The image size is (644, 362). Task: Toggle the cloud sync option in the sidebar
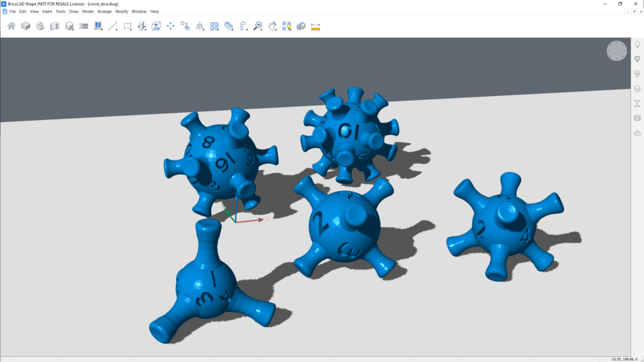636,132
